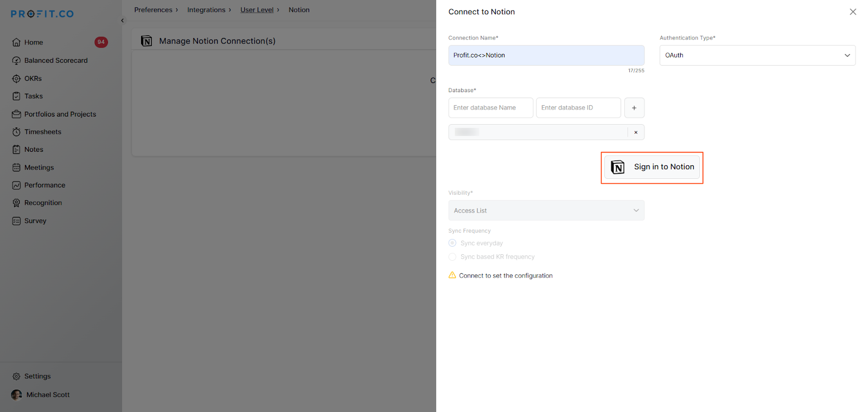This screenshot has width=868, height=412.
Task: Open Home from the sidebar
Action: click(x=34, y=42)
